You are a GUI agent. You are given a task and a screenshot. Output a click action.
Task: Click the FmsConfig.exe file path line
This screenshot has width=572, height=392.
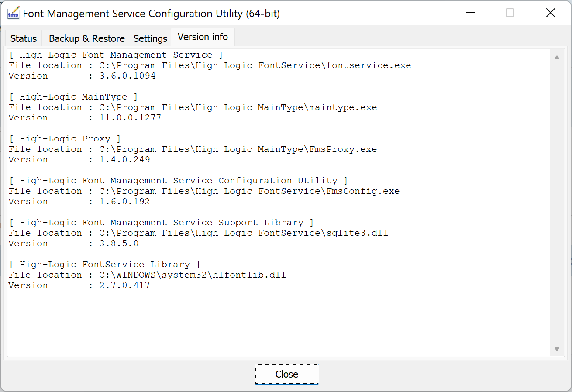pos(204,191)
